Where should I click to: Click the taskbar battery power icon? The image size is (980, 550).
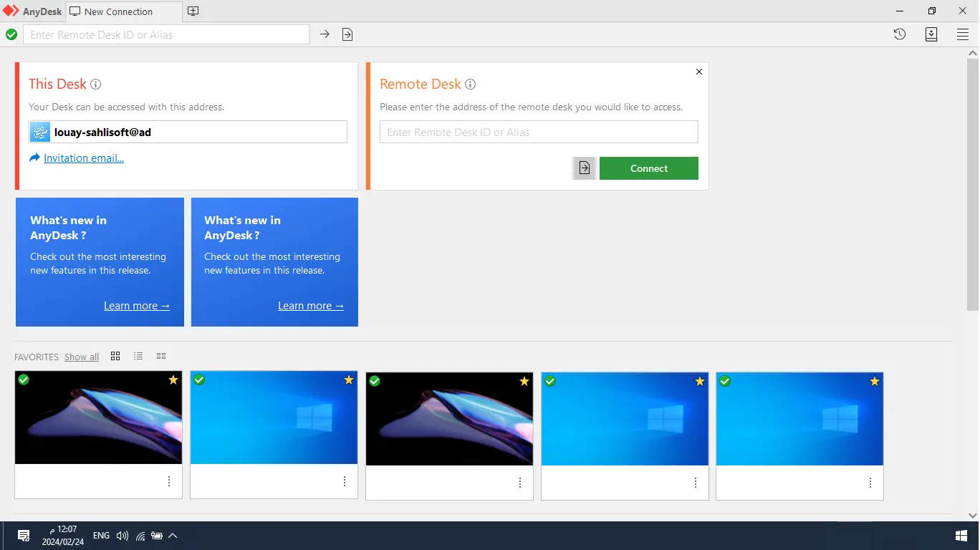click(x=157, y=536)
